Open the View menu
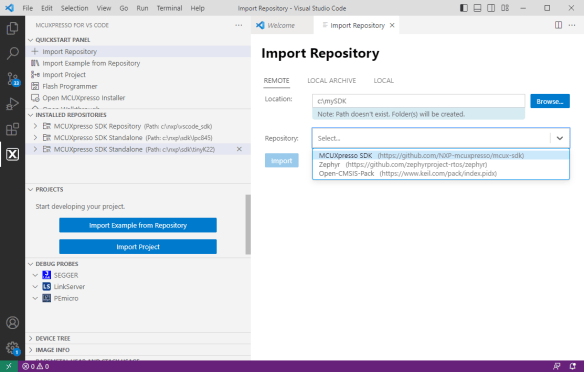 [104, 8]
